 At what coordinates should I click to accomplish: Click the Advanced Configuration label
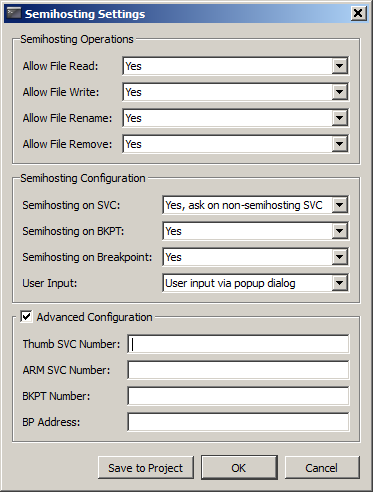click(x=94, y=317)
